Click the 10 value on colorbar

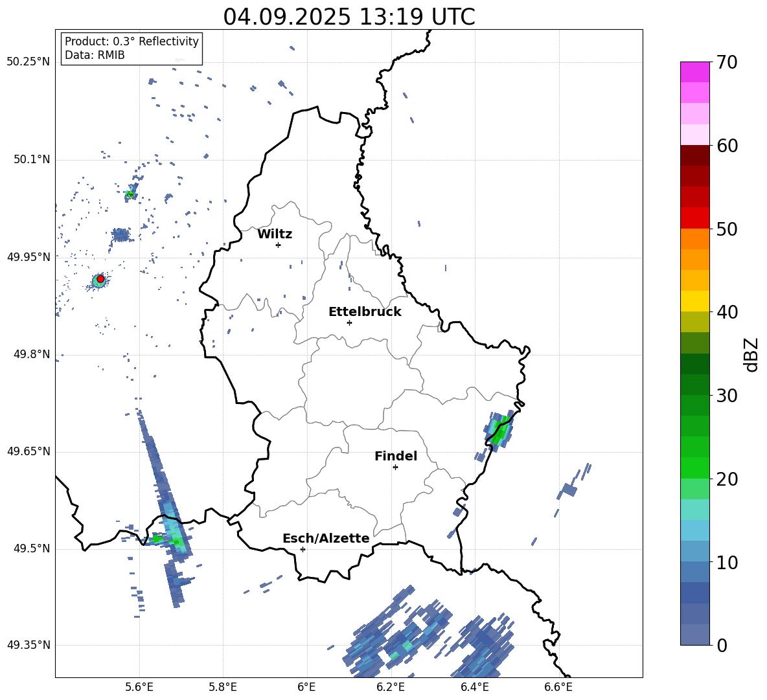pos(727,562)
